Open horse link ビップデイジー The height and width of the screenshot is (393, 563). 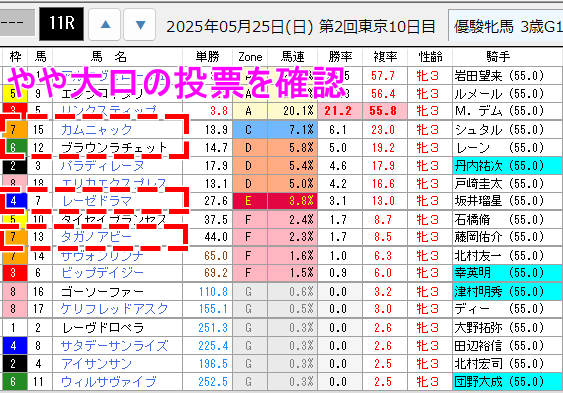102,273
